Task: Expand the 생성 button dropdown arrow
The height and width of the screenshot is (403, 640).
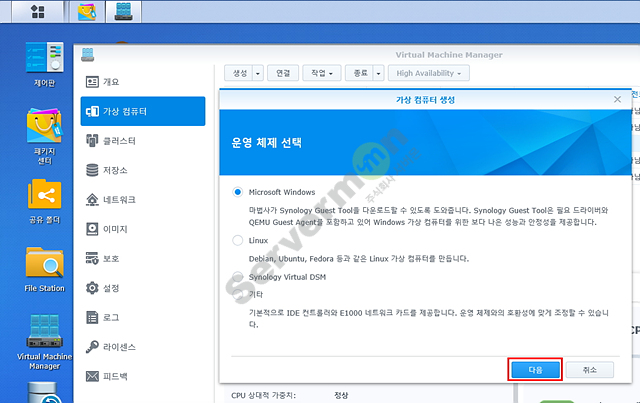Action: (x=258, y=73)
